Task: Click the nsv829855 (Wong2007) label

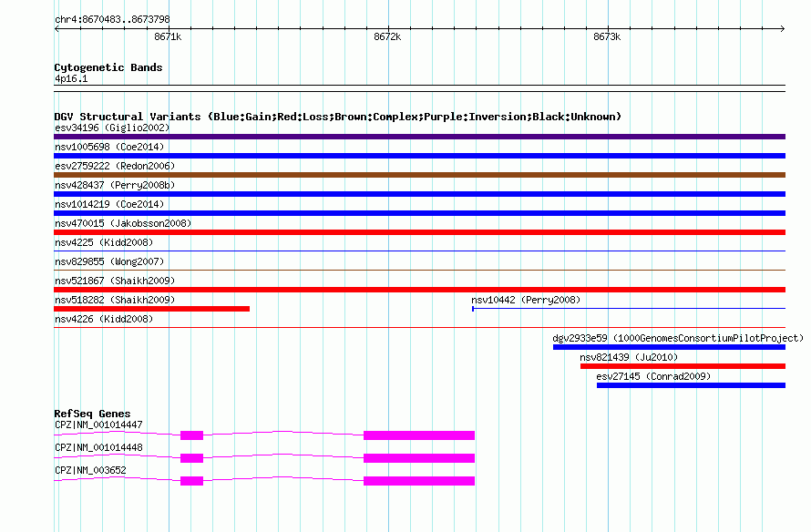Action: [x=109, y=261]
